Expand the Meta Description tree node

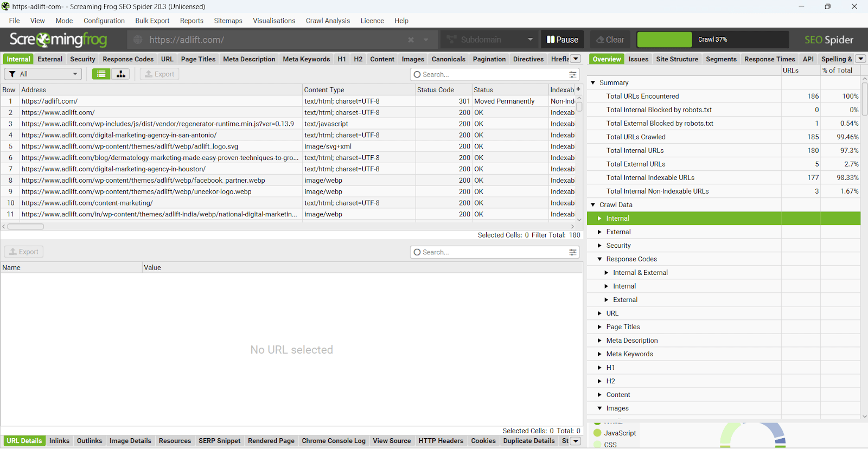599,340
